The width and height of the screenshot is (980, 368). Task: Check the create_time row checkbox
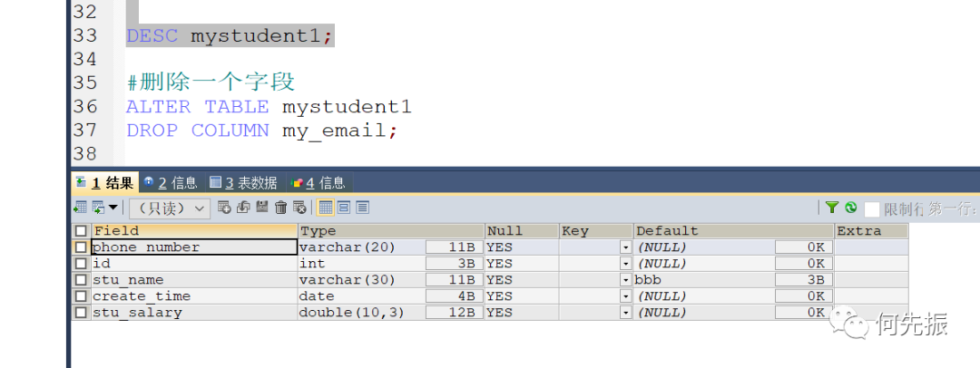coord(81,296)
